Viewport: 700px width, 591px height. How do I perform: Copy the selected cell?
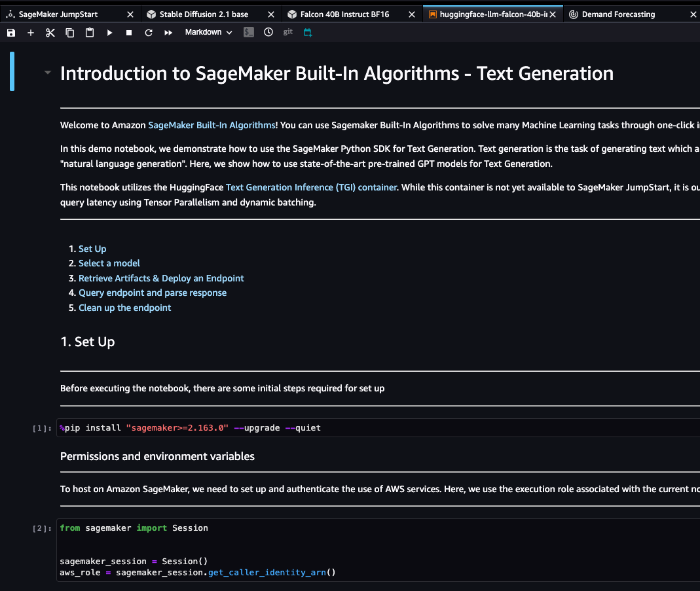(69, 33)
